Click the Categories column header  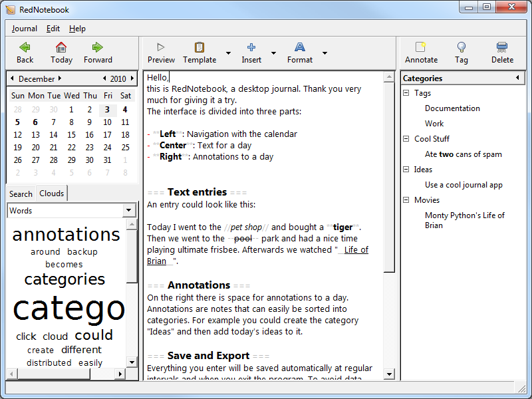[x=463, y=78]
